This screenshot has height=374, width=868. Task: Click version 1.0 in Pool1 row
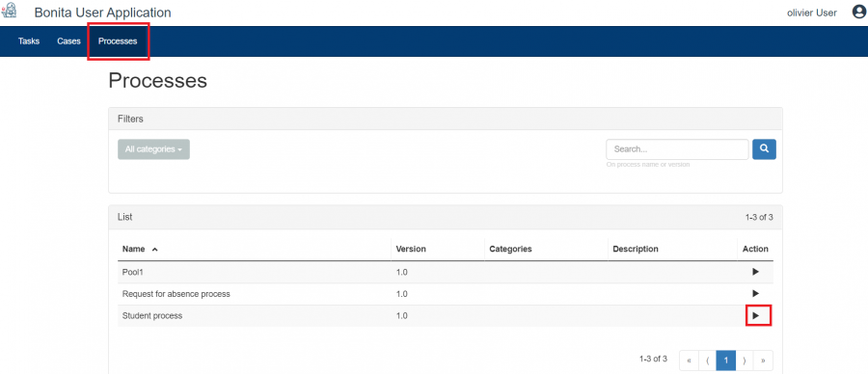402,272
